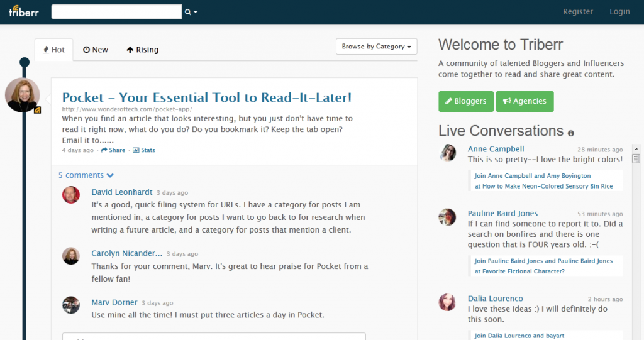Viewport: 644px width, 340px height.
Task: Click the search magnifier icon
Action: pos(187,12)
